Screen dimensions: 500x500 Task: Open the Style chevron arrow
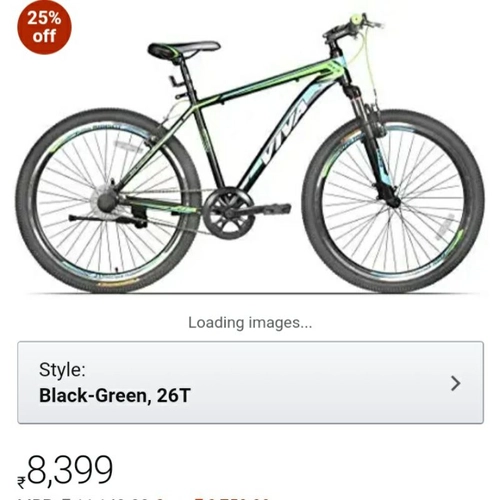455,383
